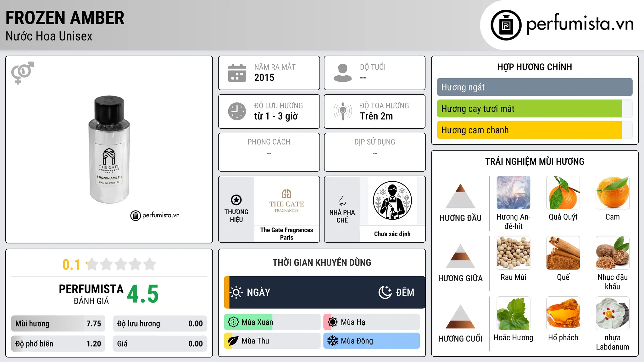644x362 pixels.
Task: Click the summer sun icon for Mùa Hạ
Action: click(x=333, y=322)
